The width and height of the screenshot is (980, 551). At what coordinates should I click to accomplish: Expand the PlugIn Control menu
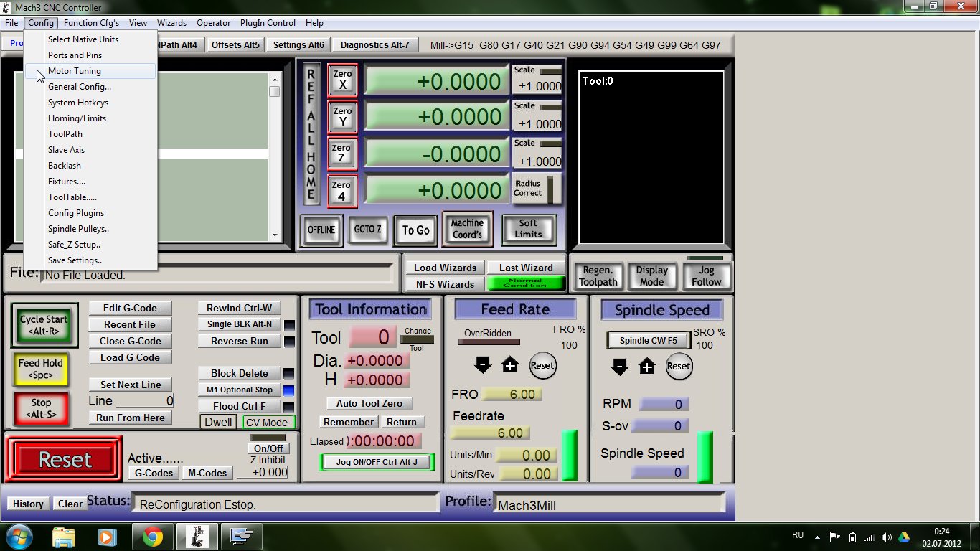tap(268, 23)
